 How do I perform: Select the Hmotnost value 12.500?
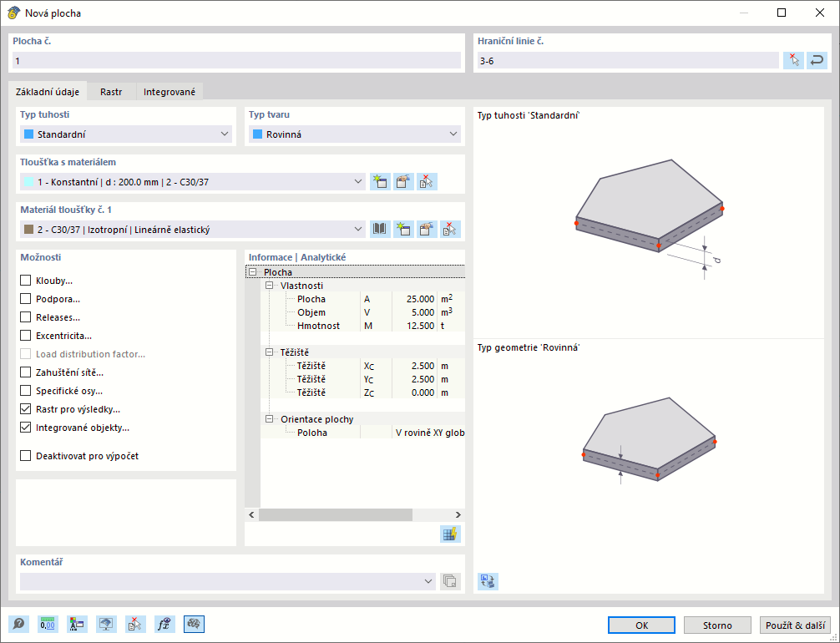pos(420,326)
